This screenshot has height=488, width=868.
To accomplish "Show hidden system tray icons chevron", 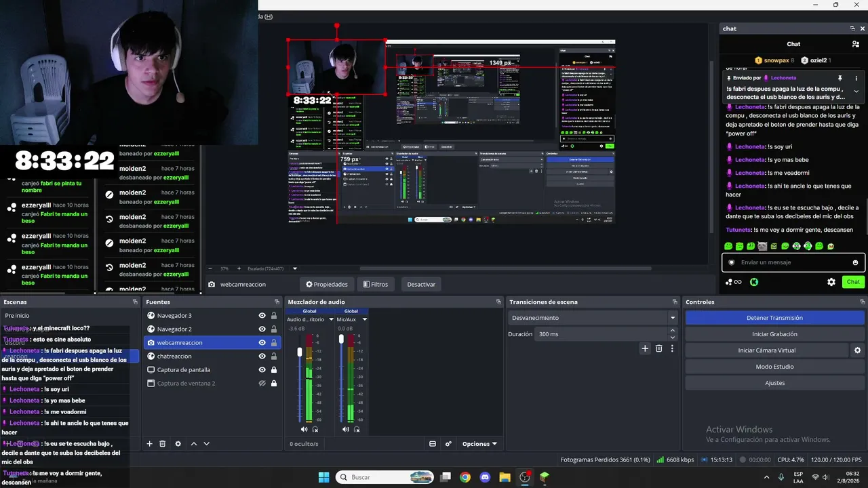I will (766, 477).
